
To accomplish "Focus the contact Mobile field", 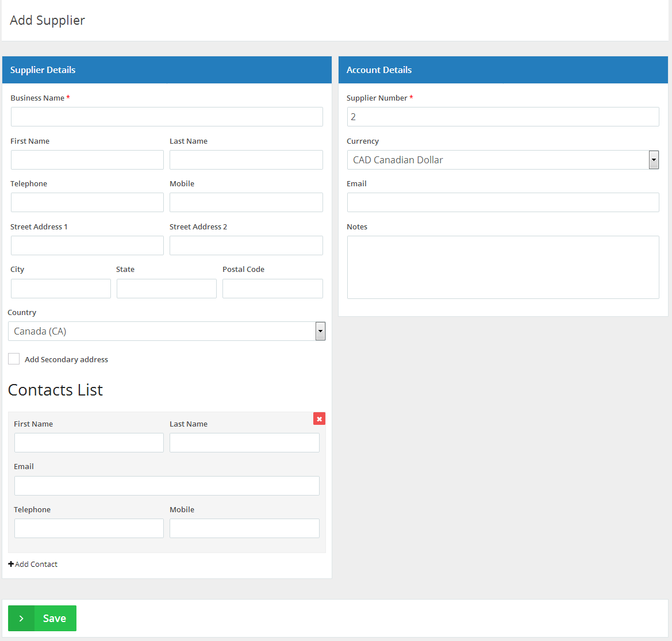I will pyautogui.click(x=244, y=528).
